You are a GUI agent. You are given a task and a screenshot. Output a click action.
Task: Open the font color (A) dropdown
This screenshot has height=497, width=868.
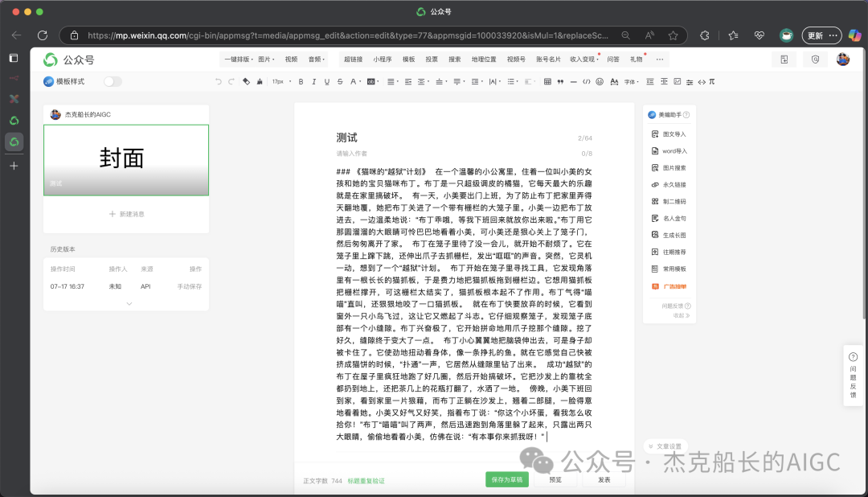coord(355,81)
